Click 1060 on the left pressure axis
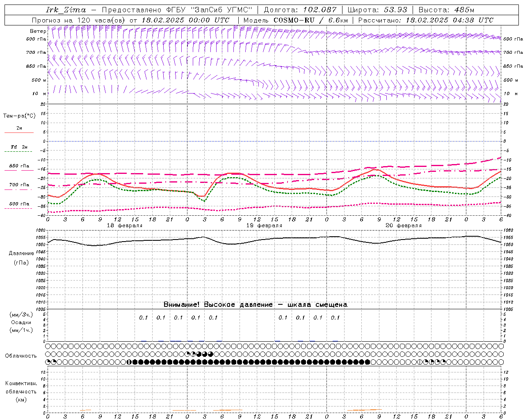Image resolution: width=525 pixels, height=420 pixels. pyautogui.click(x=40, y=230)
